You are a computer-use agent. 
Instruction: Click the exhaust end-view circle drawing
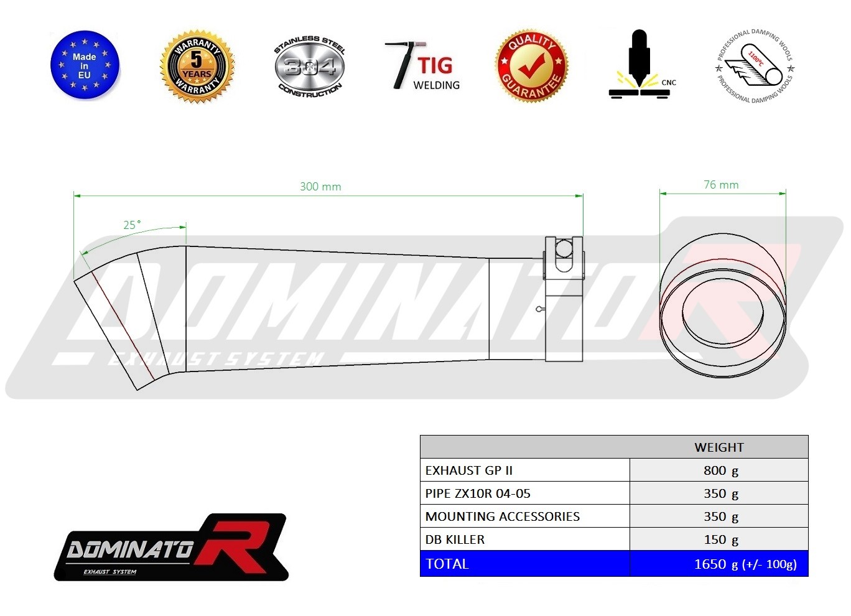(722, 307)
